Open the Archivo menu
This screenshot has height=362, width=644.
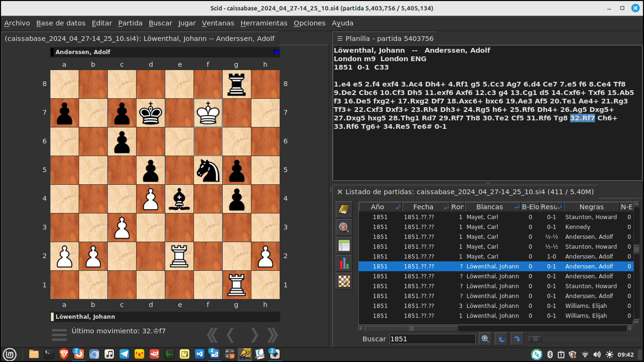[17, 23]
